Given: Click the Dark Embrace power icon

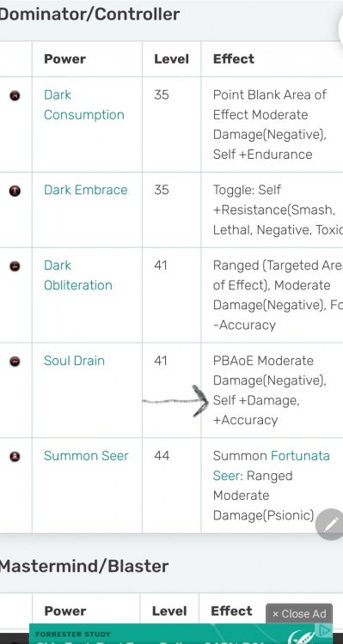Looking at the screenshot, I should click(15, 191).
